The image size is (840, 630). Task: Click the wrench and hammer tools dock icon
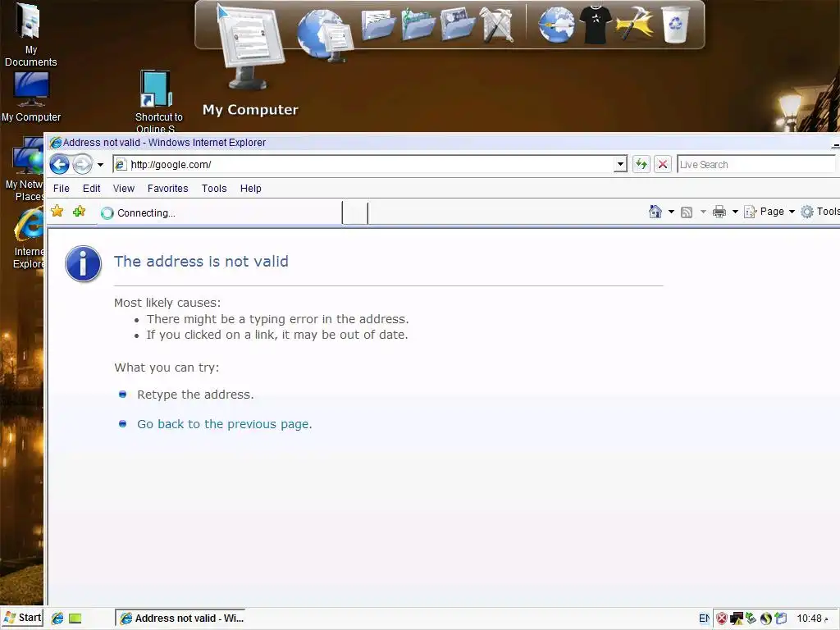(496, 25)
